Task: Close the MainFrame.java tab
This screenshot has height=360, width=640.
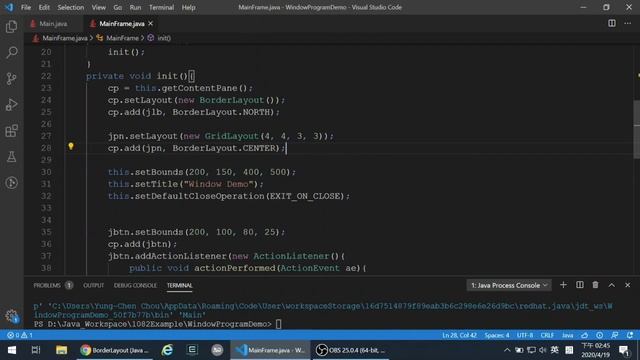Action: click(151, 23)
